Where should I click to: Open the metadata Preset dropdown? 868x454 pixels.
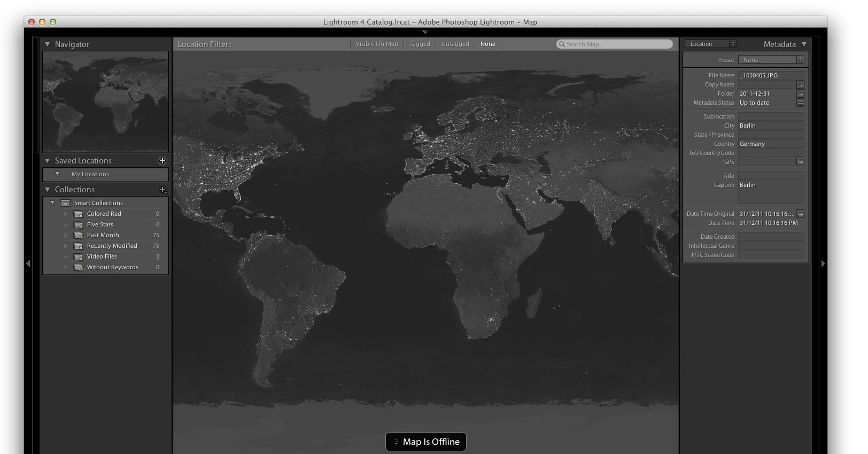(x=771, y=60)
